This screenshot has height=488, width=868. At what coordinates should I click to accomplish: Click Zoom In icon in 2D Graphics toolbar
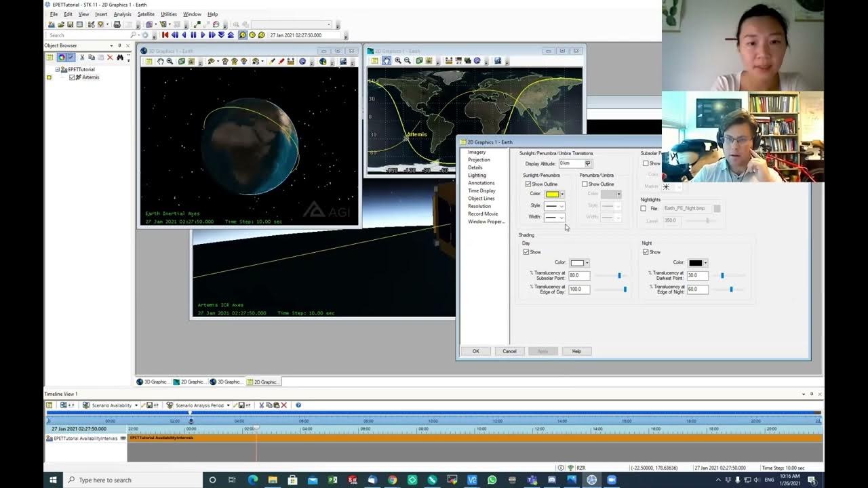[398, 60]
